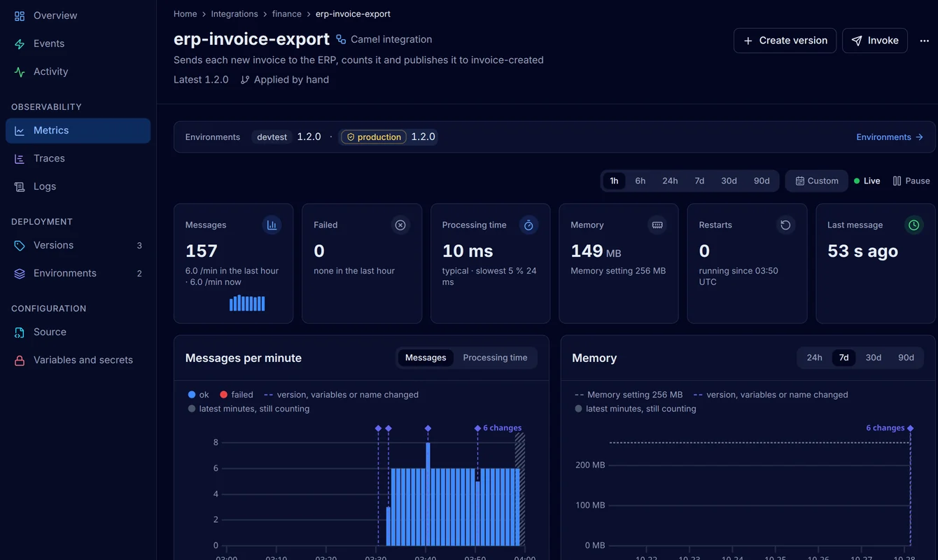
Task: Open finance in breadcrumb
Action: (x=287, y=14)
